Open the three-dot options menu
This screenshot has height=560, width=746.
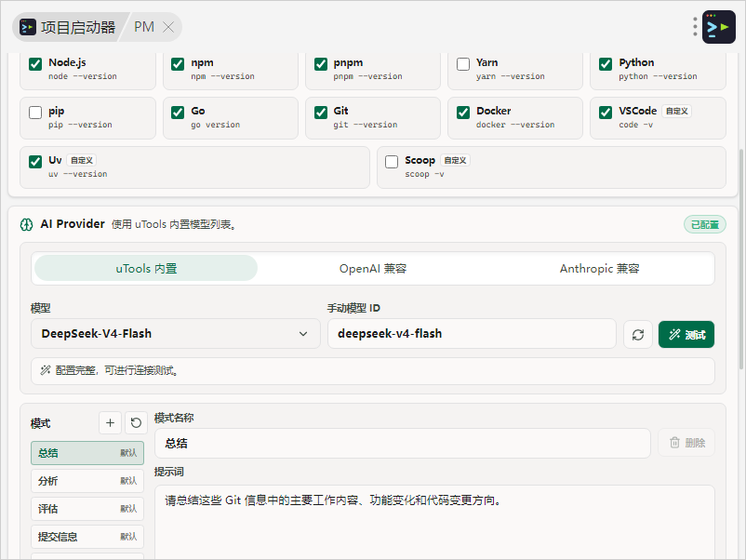pyautogui.click(x=695, y=27)
